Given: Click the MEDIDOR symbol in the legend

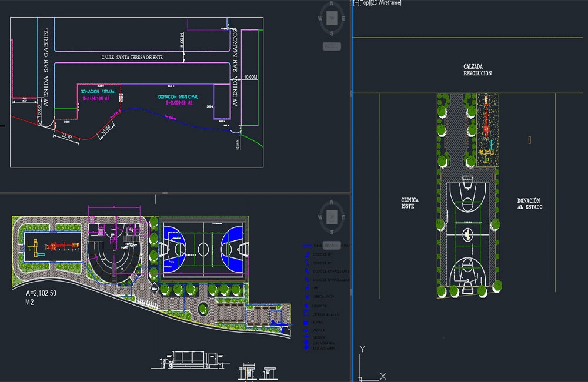Looking at the screenshot, I should pos(306,337).
